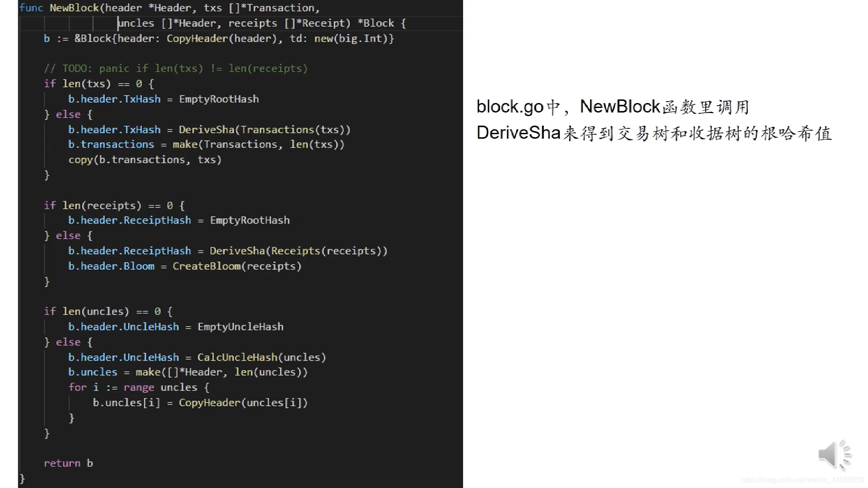Screen dimensions: 868x488
Task: Click the DeriveSha slide caption line
Action: coord(654,133)
